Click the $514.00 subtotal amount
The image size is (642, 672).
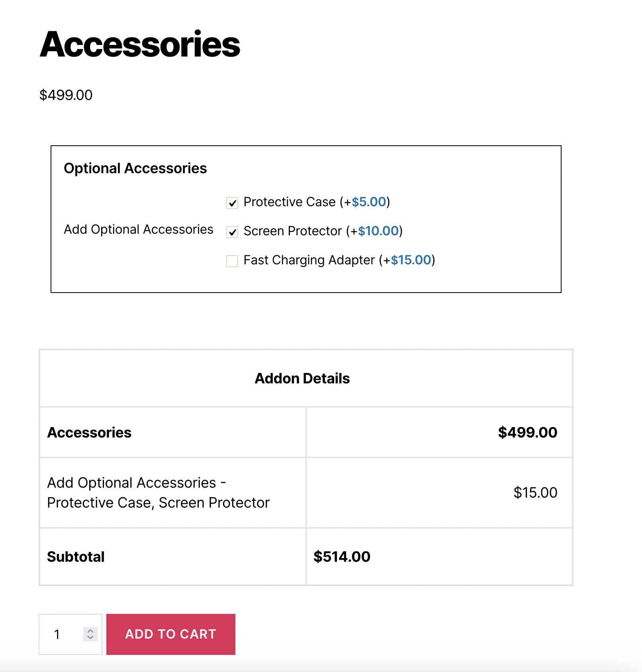342,557
